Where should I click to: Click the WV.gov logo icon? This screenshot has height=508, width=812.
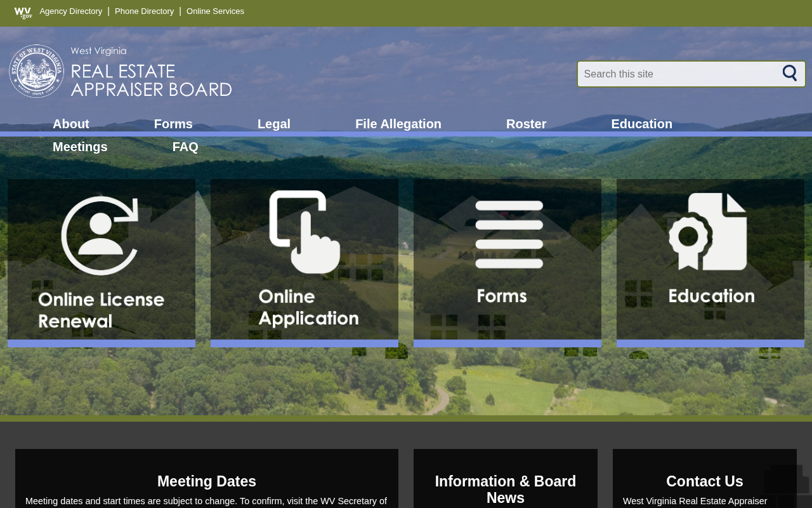(x=23, y=13)
